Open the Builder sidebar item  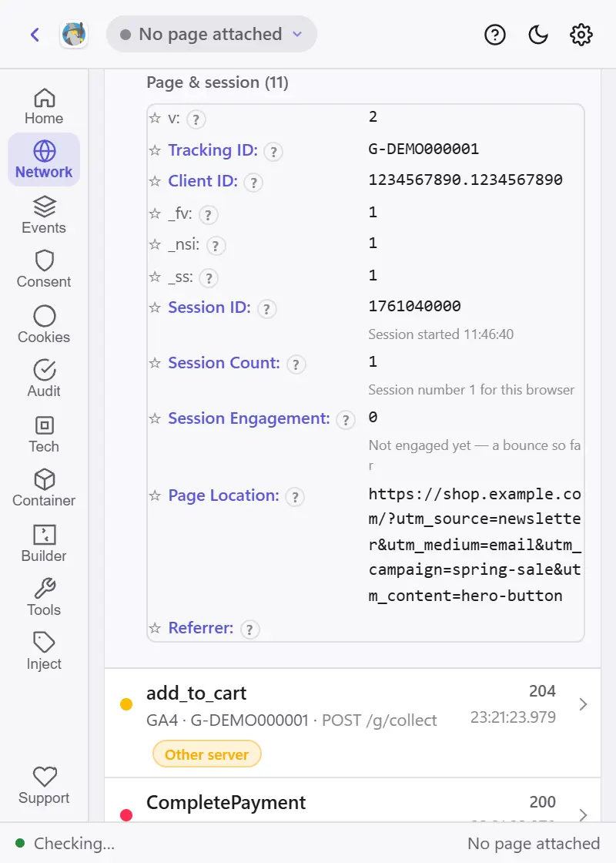click(x=44, y=543)
